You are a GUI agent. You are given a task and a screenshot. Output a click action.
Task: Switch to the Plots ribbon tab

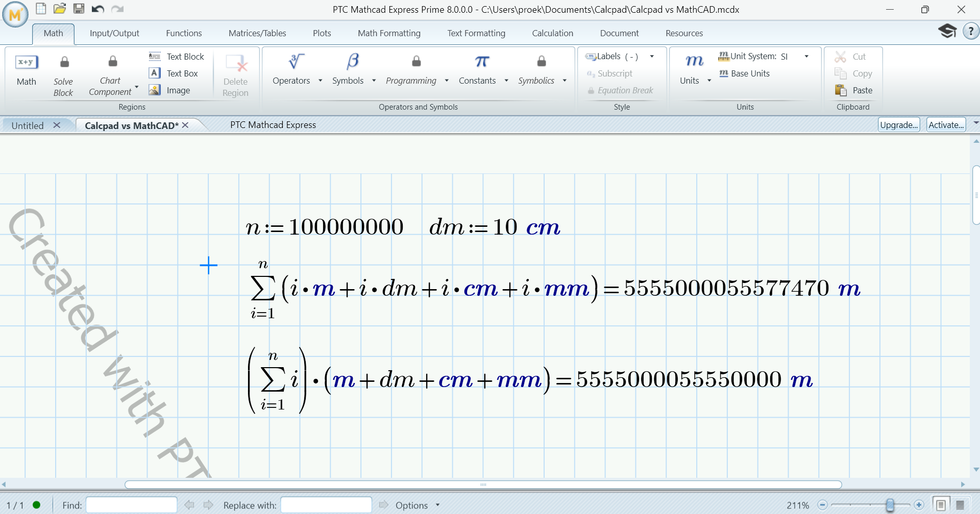click(322, 33)
